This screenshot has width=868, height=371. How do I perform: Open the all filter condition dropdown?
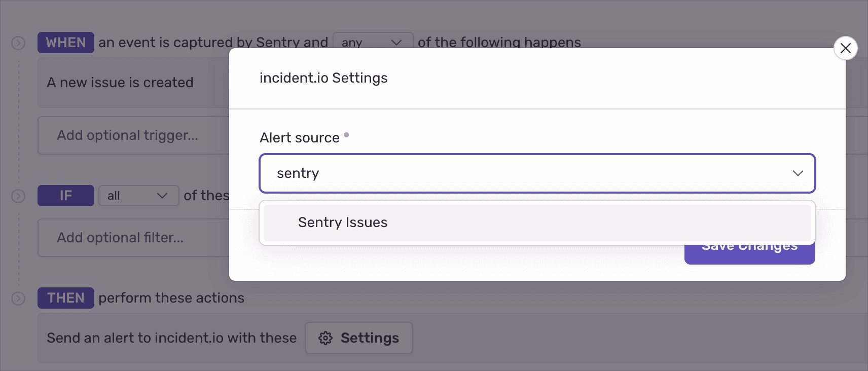click(138, 196)
